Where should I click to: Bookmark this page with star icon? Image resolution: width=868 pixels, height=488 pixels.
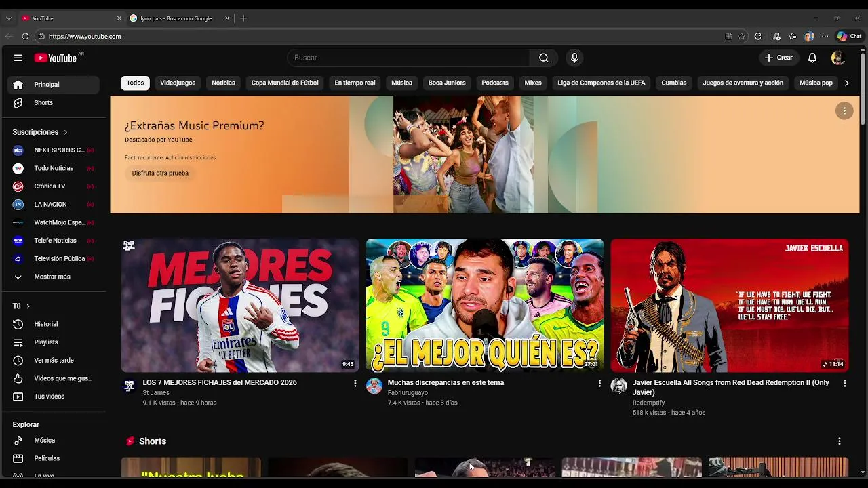[742, 37]
